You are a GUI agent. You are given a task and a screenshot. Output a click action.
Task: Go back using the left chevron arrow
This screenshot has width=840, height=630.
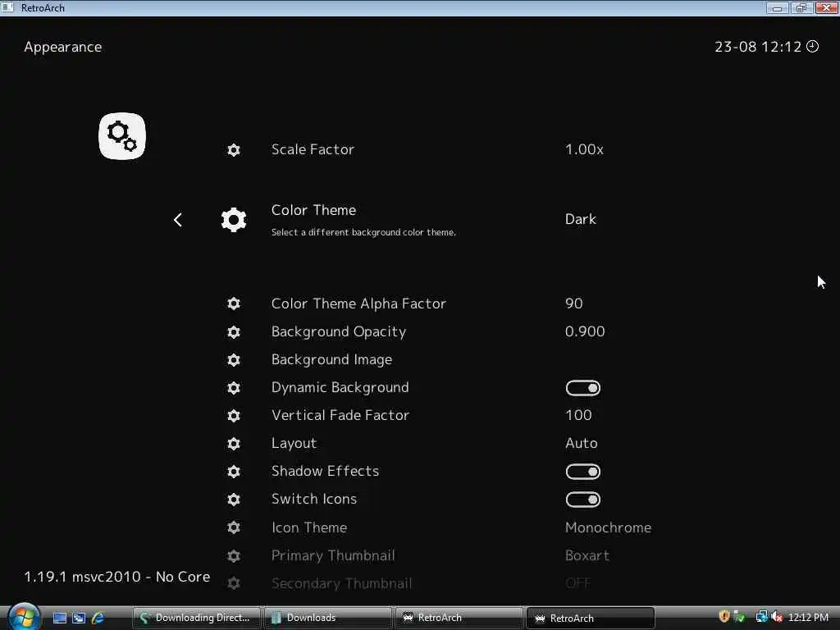pos(178,220)
